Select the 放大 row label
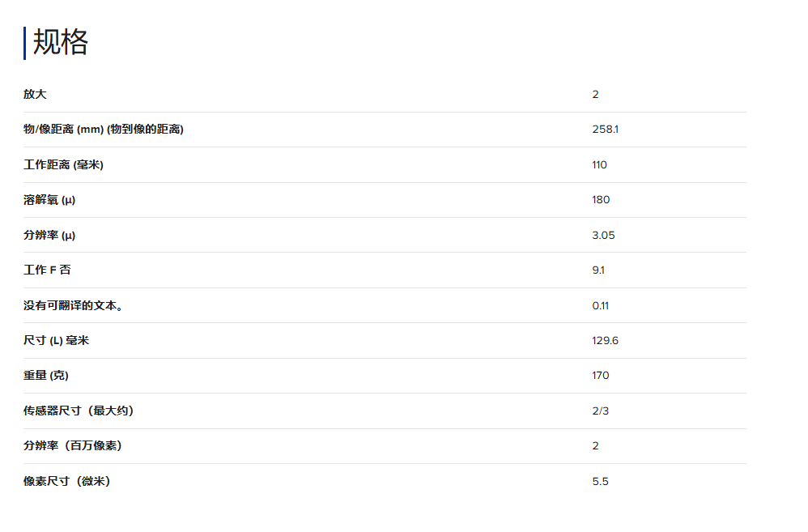This screenshot has height=532, width=808. point(35,94)
